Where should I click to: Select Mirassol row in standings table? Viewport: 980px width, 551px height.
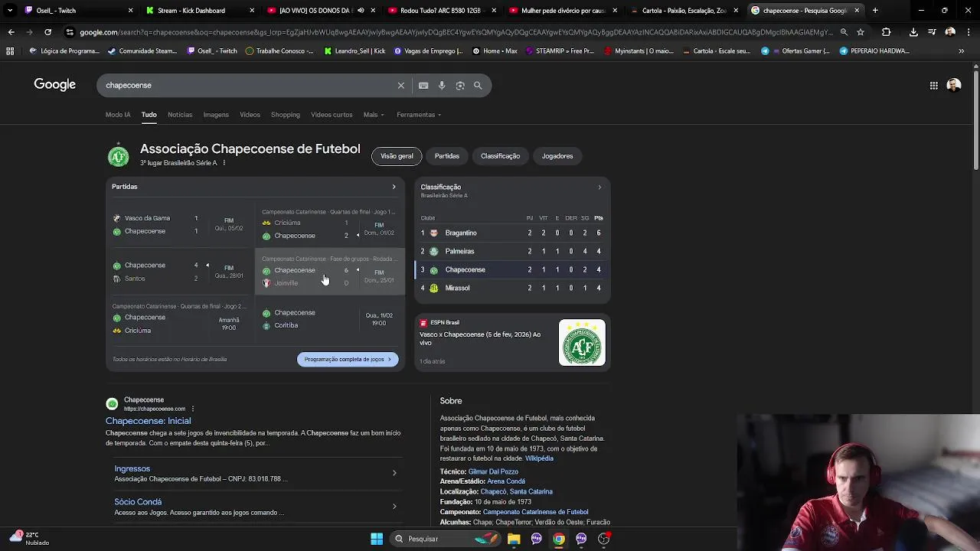(x=511, y=288)
